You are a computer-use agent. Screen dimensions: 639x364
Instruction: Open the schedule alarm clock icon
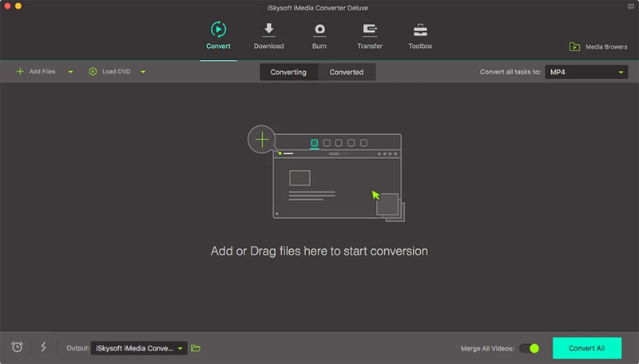[x=17, y=347]
